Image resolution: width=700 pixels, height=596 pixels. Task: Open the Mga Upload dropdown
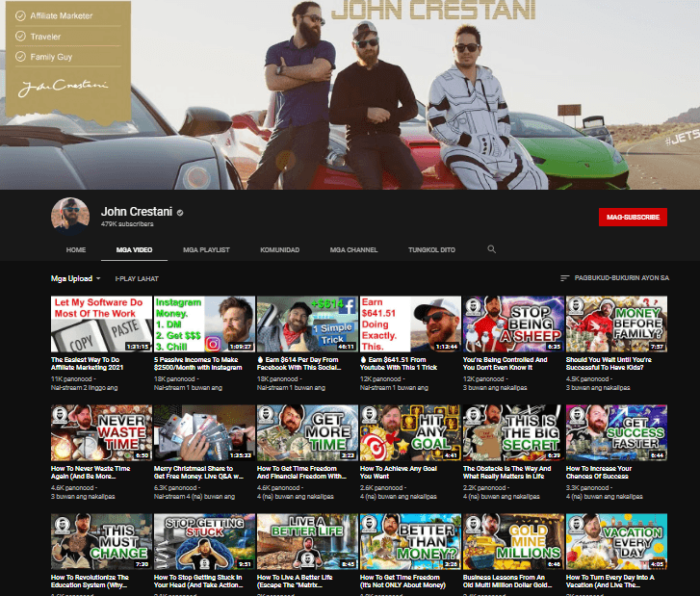pyautogui.click(x=75, y=278)
